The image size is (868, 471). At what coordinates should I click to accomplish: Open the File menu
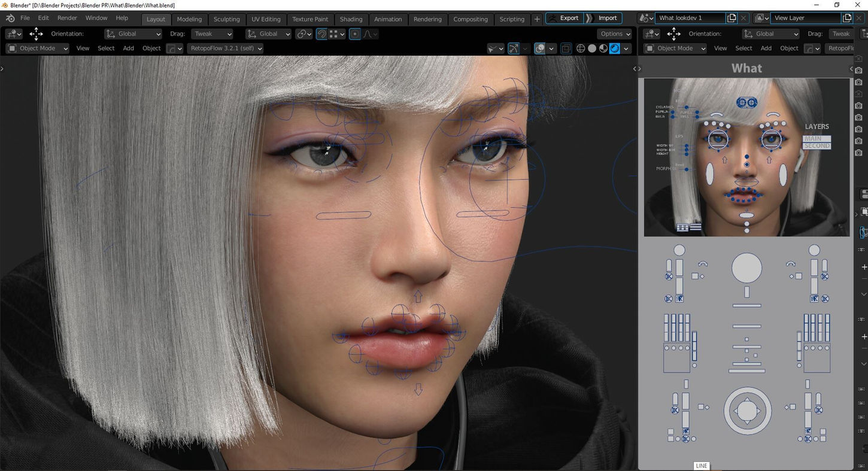coord(25,18)
